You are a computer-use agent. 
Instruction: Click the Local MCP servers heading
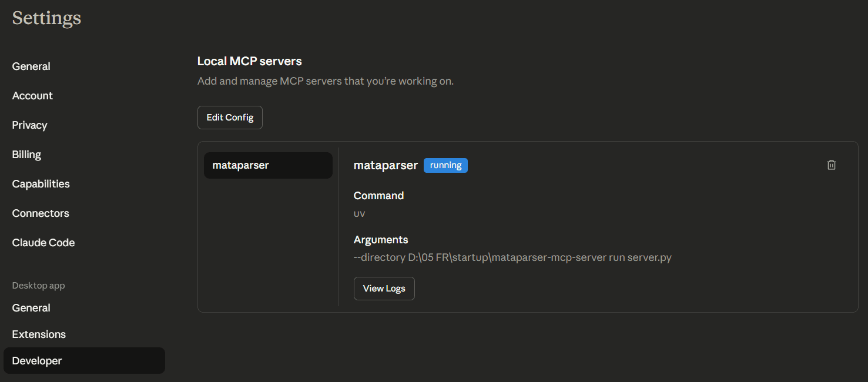point(249,61)
